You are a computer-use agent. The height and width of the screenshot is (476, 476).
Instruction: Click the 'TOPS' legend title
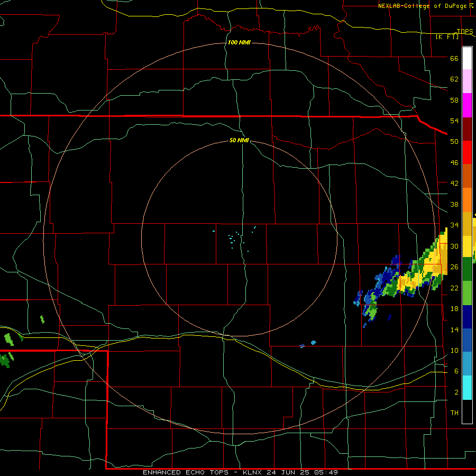pos(465,31)
